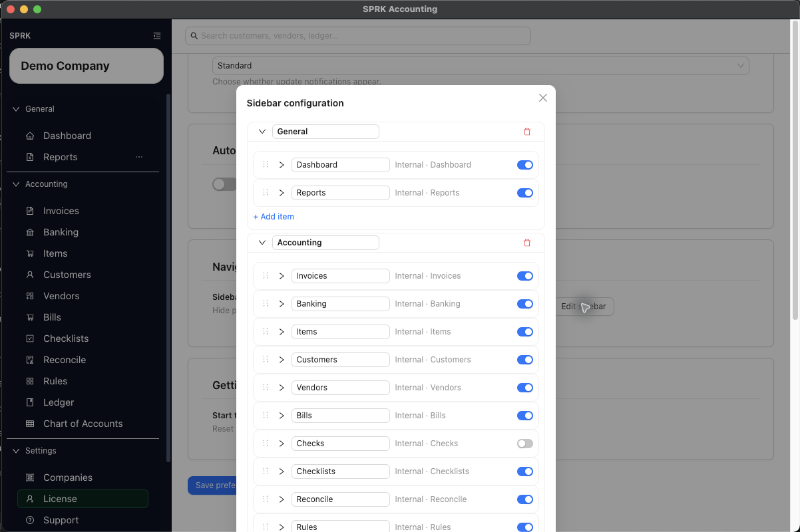Disable the Bills visibility toggle
Viewport: 800px width, 532px height.
(x=525, y=416)
